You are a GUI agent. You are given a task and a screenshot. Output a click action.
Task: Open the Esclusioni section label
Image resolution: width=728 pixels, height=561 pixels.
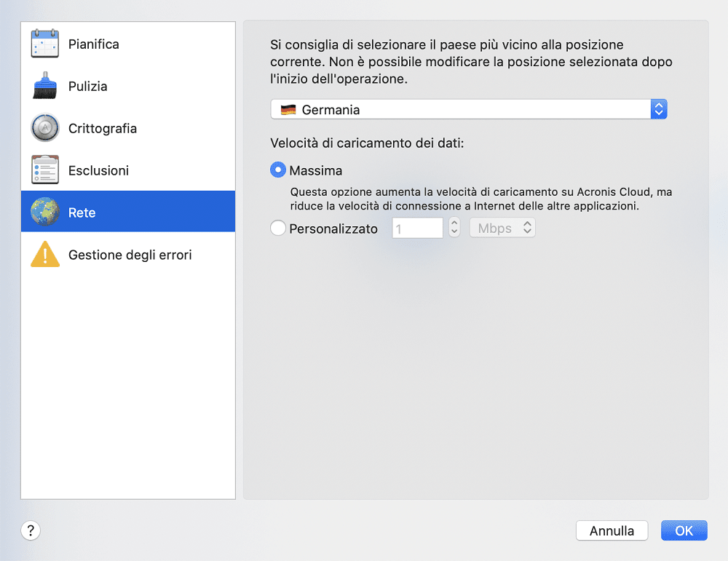point(98,171)
